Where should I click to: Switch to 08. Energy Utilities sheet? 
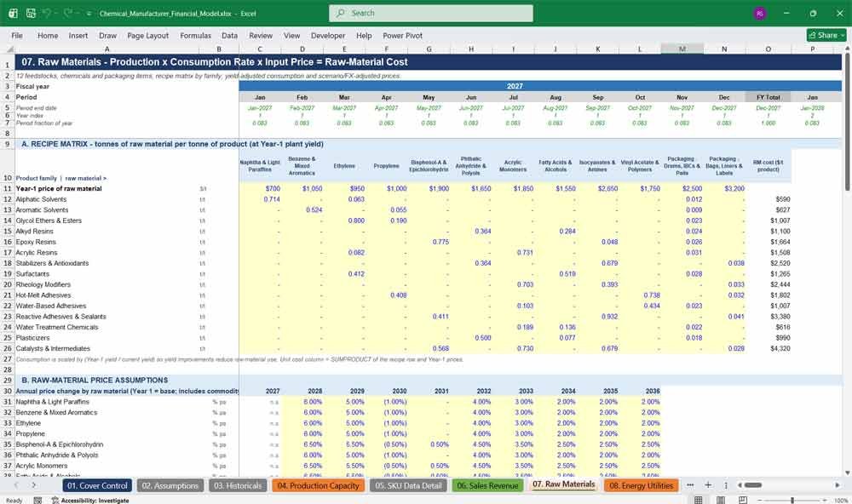[x=642, y=485]
